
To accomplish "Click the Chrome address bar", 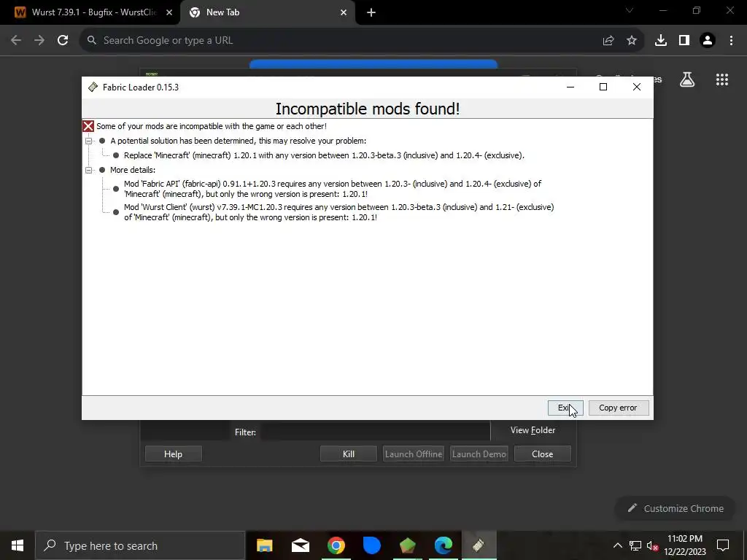I will pyautogui.click(x=343, y=41).
